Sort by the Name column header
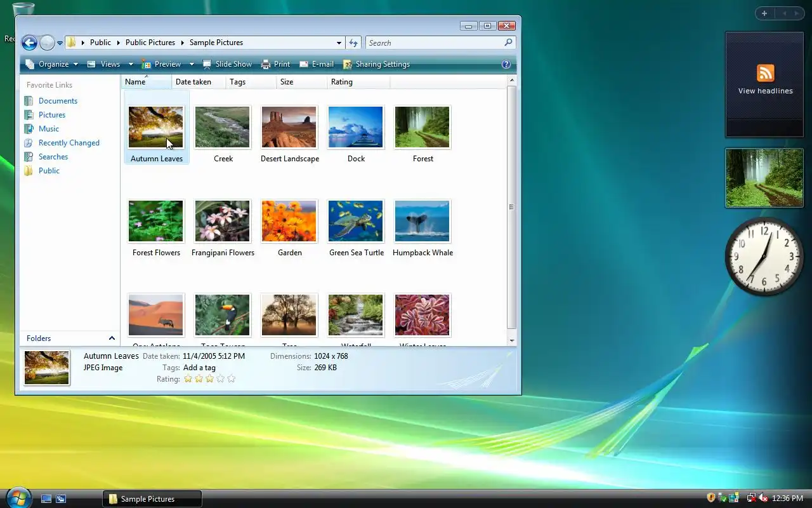The height and width of the screenshot is (508, 812). [x=147, y=82]
